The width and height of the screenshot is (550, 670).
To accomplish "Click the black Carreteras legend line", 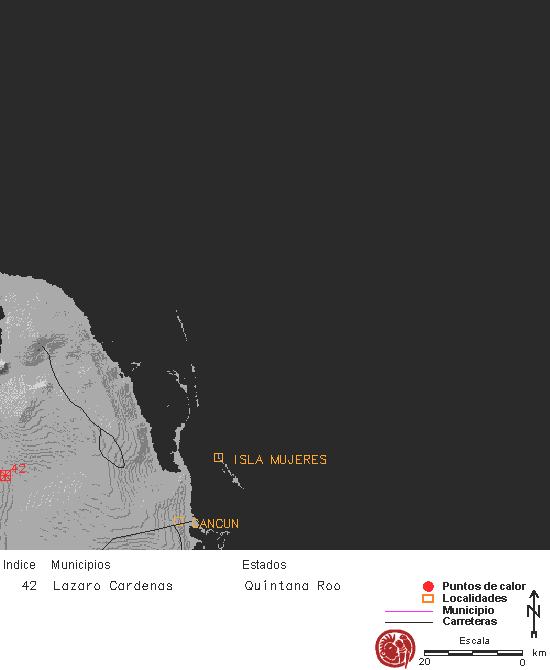I will tap(409, 622).
